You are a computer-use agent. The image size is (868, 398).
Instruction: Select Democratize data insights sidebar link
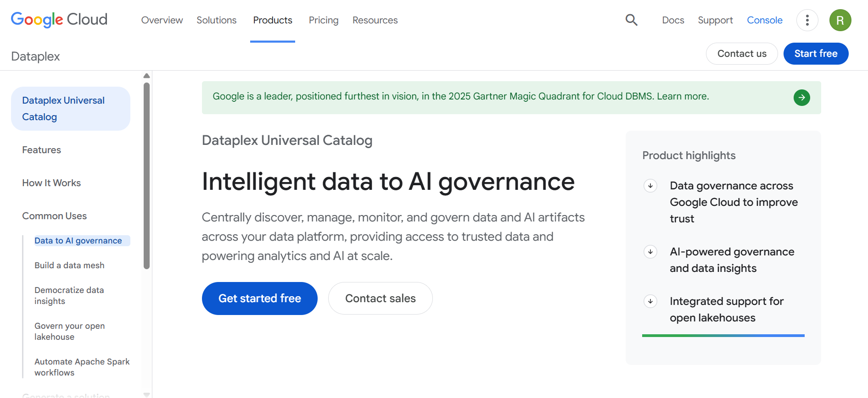[x=69, y=296]
